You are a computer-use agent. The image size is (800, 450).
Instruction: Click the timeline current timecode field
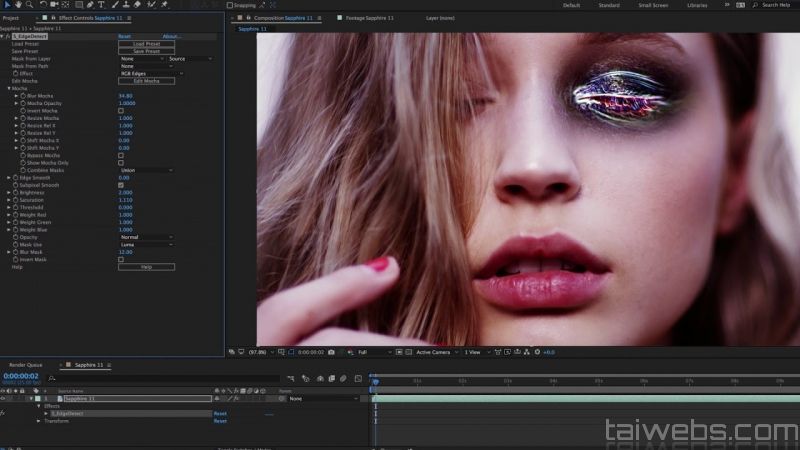(22, 376)
